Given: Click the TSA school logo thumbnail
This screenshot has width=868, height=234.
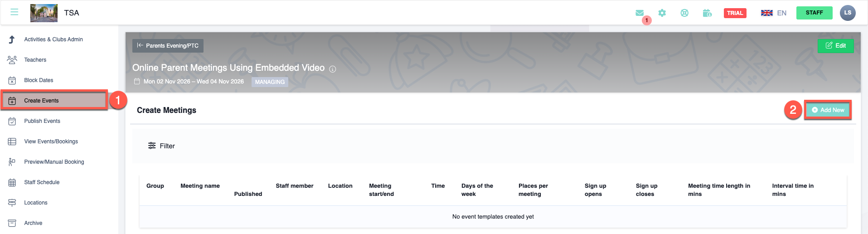Looking at the screenshot, I should (x=44, y=13).
